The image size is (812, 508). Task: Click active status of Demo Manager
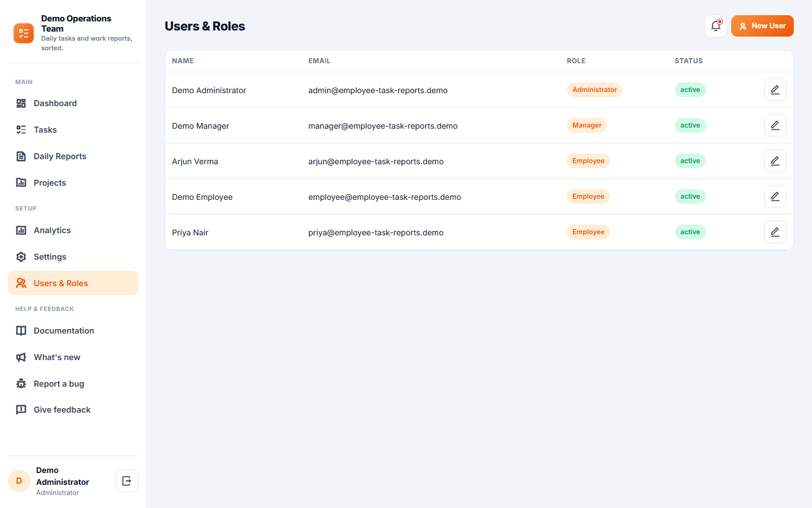[x=690, y=125]
